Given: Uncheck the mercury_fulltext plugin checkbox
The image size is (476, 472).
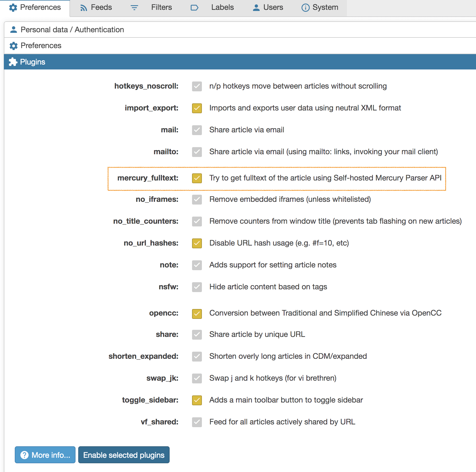Looking at the screenshot, I should pyautogui.click(x=197, y=178).
